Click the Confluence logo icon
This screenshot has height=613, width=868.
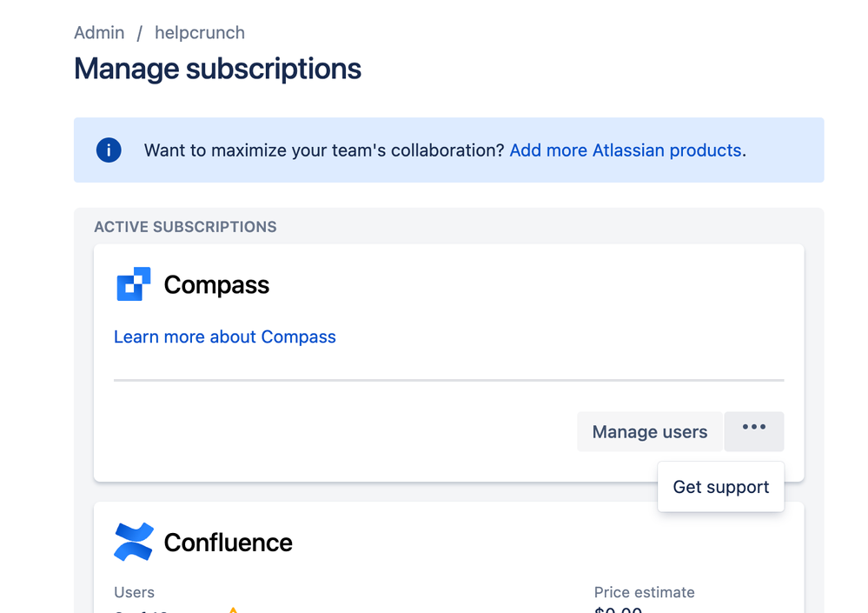pos(134,542)
